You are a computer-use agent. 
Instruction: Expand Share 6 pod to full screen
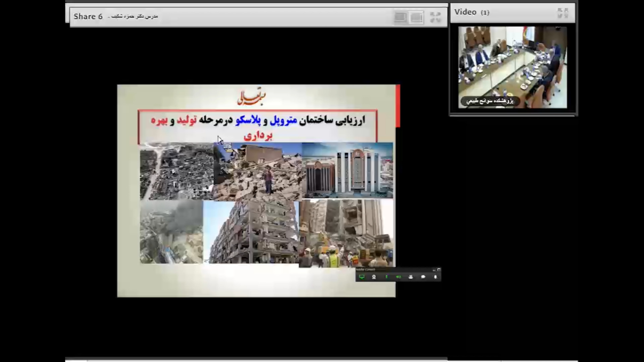pos(435,17)
